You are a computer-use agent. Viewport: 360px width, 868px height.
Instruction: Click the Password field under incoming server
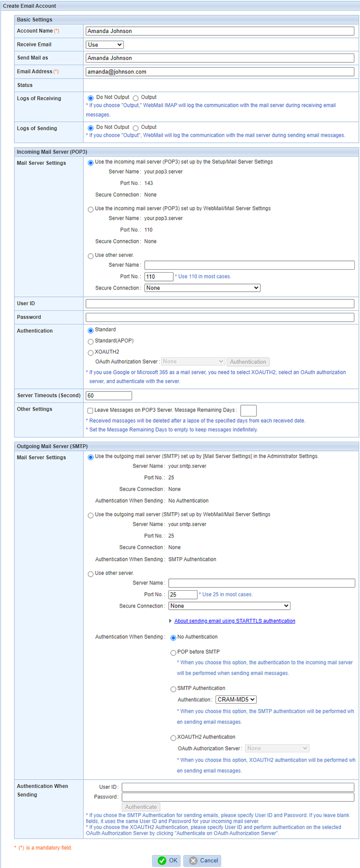click(x=220, y=317)
